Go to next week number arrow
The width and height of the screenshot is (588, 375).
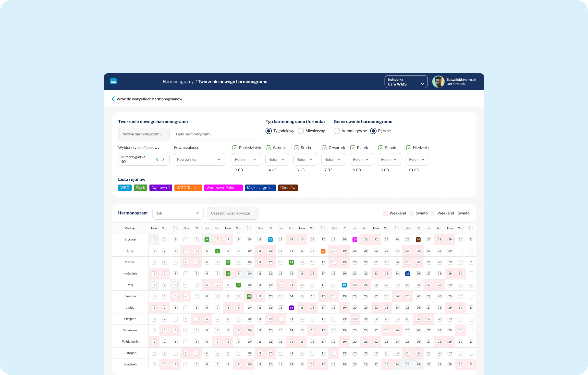163,159
